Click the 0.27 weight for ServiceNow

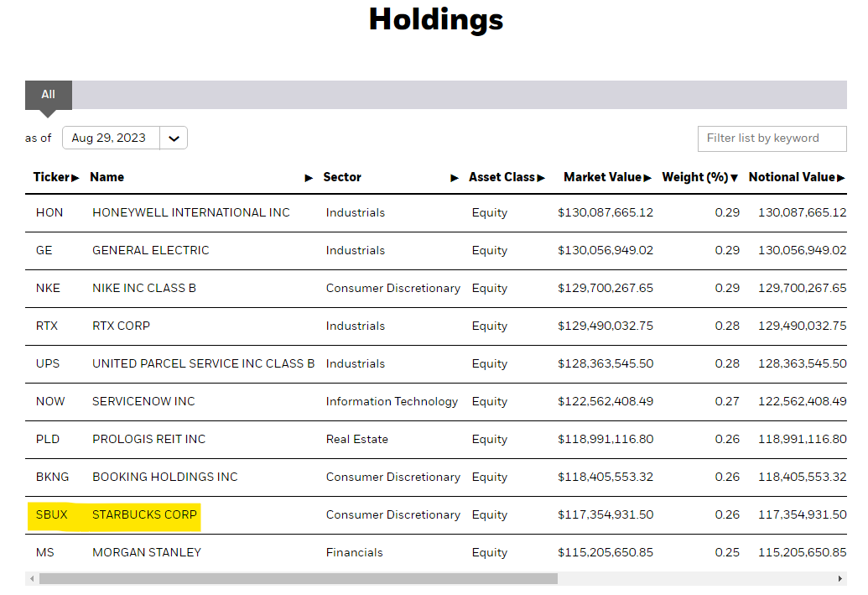point(727,401)
